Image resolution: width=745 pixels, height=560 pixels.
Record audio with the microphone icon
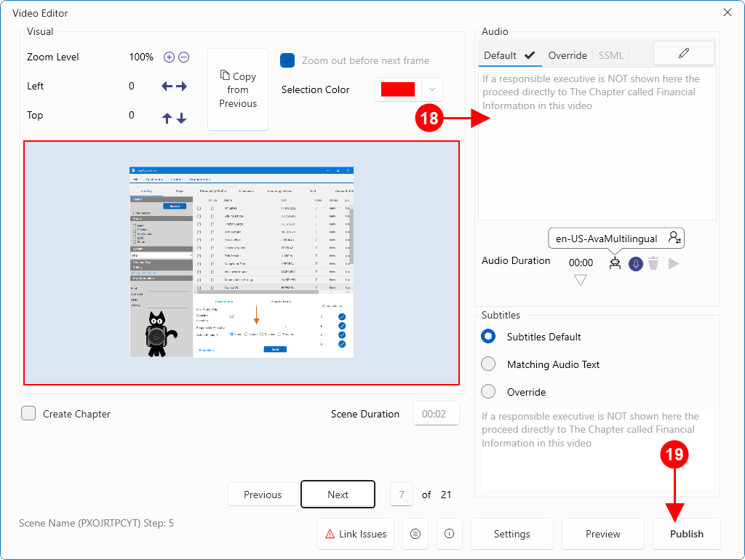pos(636,263)
